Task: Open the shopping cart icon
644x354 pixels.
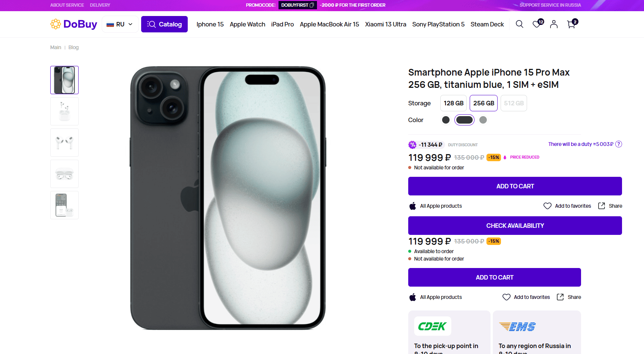Action: [571, 25]
